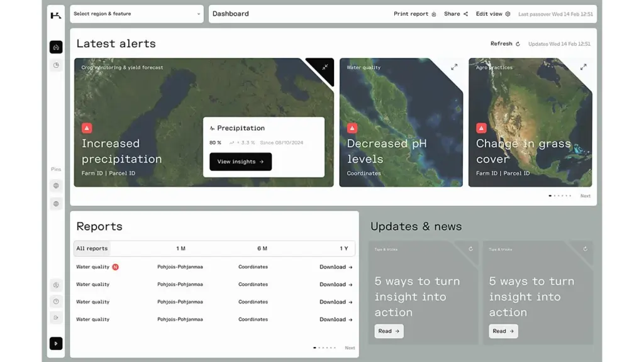This screenshot has height=362, width=644.
Task: Click the View insights button
Action: pos(240,162)
